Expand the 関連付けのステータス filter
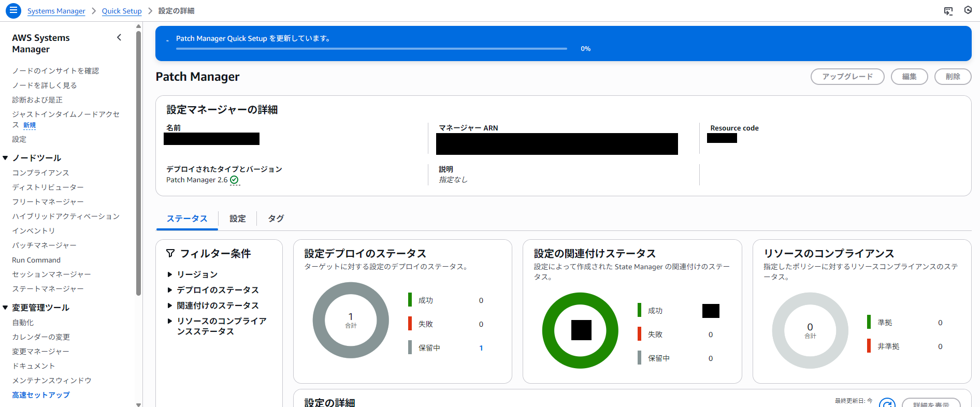980x407 pixels. (169, 306)
